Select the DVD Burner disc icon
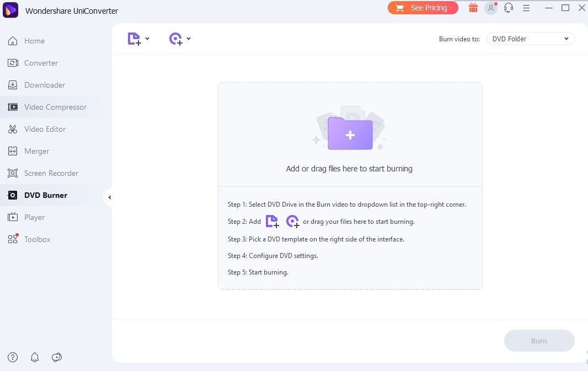 [13, 195]
